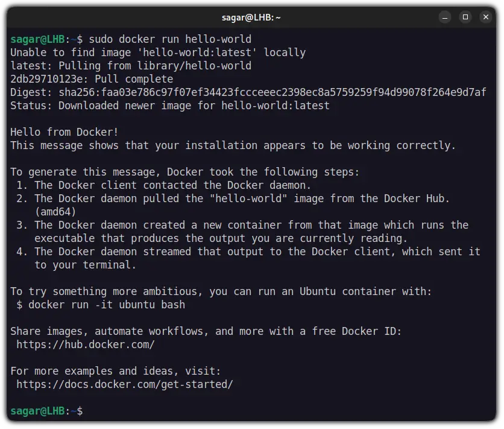
Task: Click step 1 'Docker client contacted' line
Action: (x=163, y=185)
